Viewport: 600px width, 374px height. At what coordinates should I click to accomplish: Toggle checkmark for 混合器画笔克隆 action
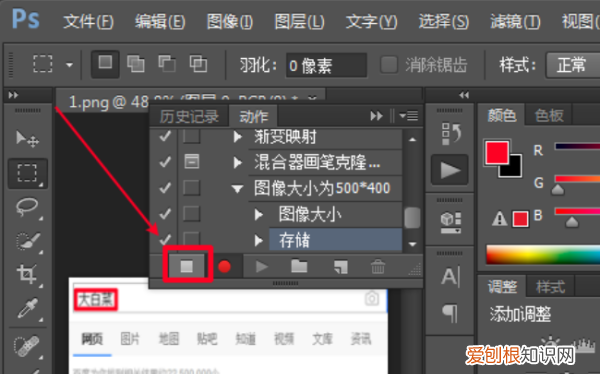(165, 162)
